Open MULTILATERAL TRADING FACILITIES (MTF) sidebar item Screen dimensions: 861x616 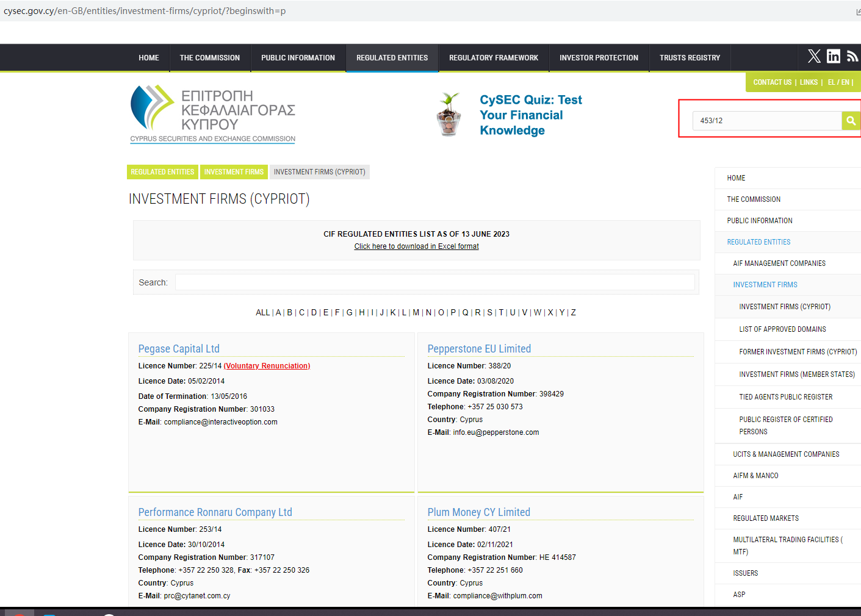pyautogui.click(x=788, y=546)
